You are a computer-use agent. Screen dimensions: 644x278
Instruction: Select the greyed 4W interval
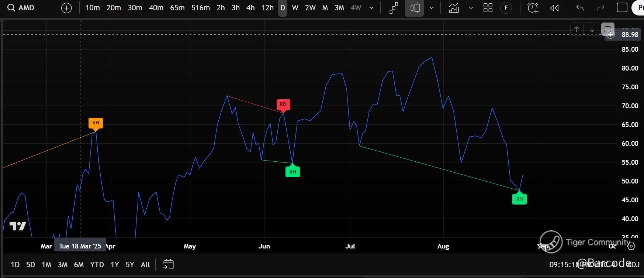pos(356,8)
